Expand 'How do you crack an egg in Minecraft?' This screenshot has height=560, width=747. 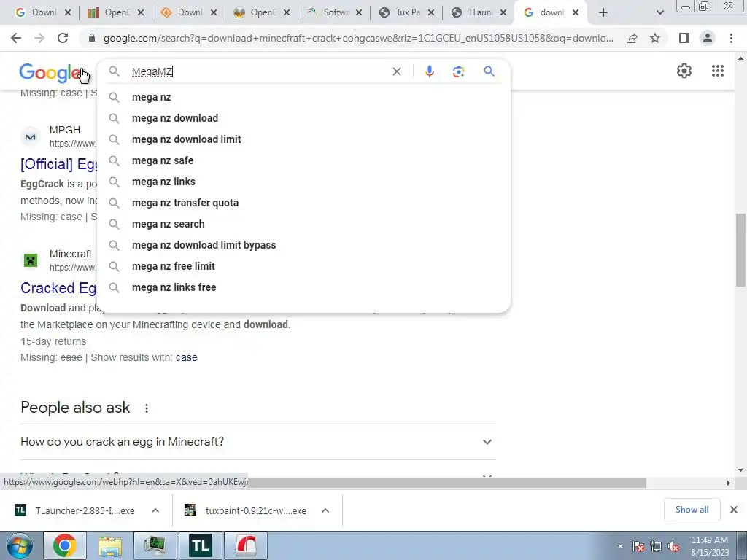[258, 442]
